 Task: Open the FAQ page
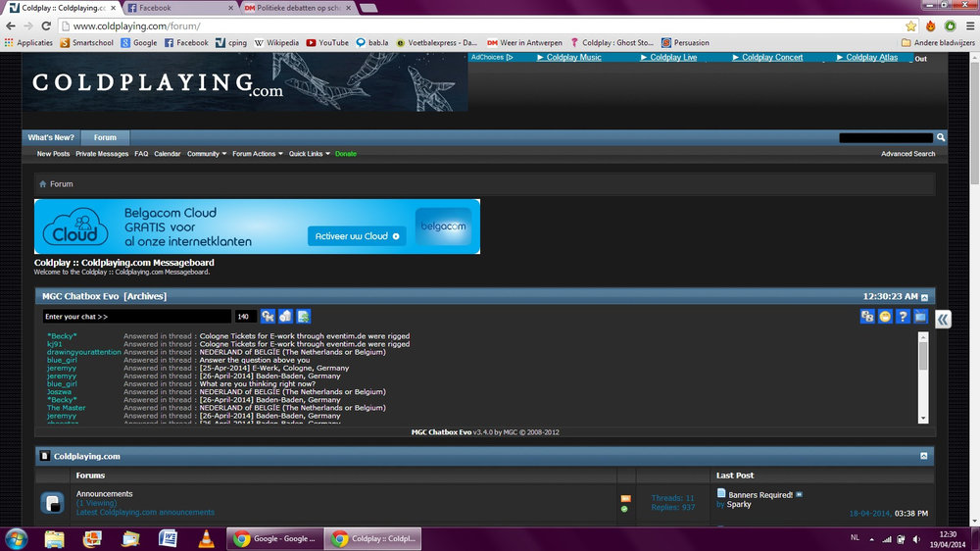tap(141, 154)
